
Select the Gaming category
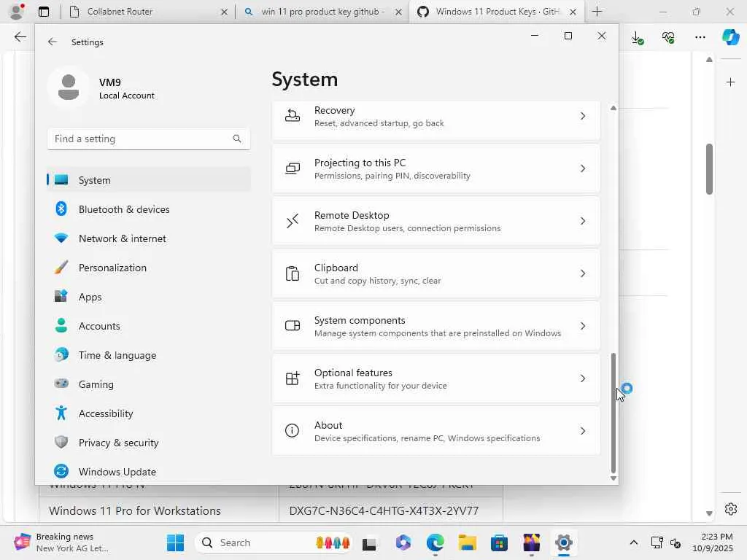(x=149, y=384)
